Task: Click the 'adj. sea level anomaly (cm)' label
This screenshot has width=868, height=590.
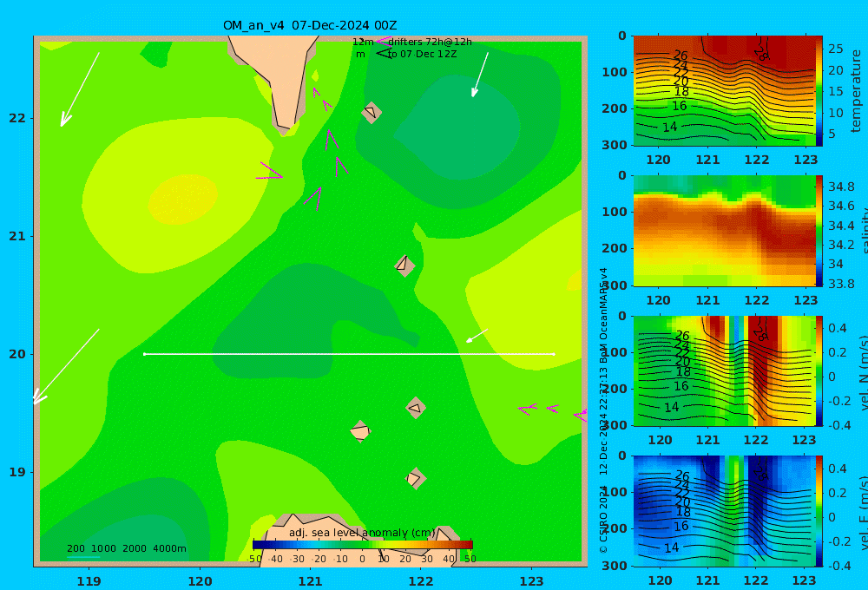Action: tap(362, 533)
